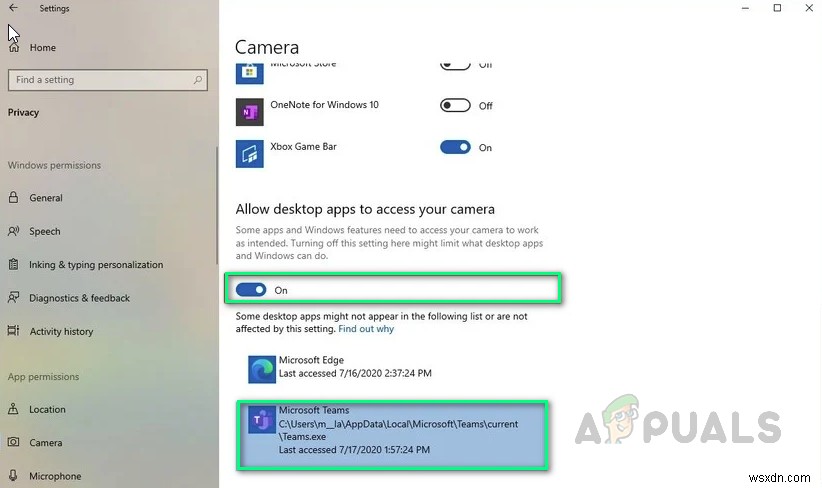This screenshot has width=822, height=488.
Task: Click the OneNote for Windows 10 label
Action: click(x=324, y=105)
